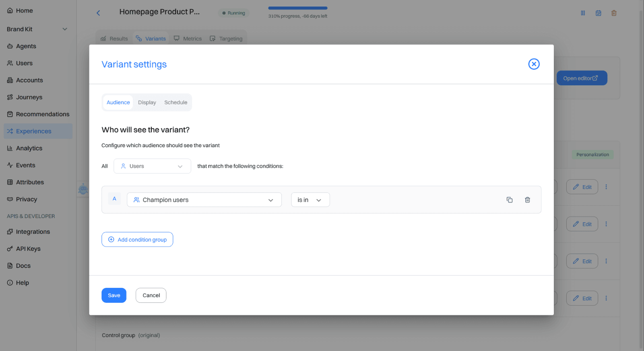644x351 pixels.
Task: Click the Open editor button
Action: coord(582,78)
